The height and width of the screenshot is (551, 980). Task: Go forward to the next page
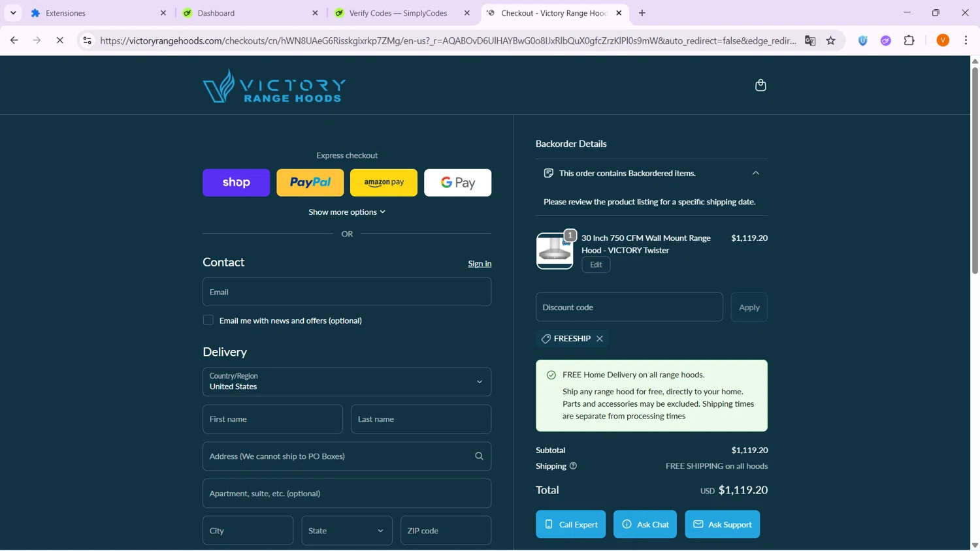coord(37,40)
